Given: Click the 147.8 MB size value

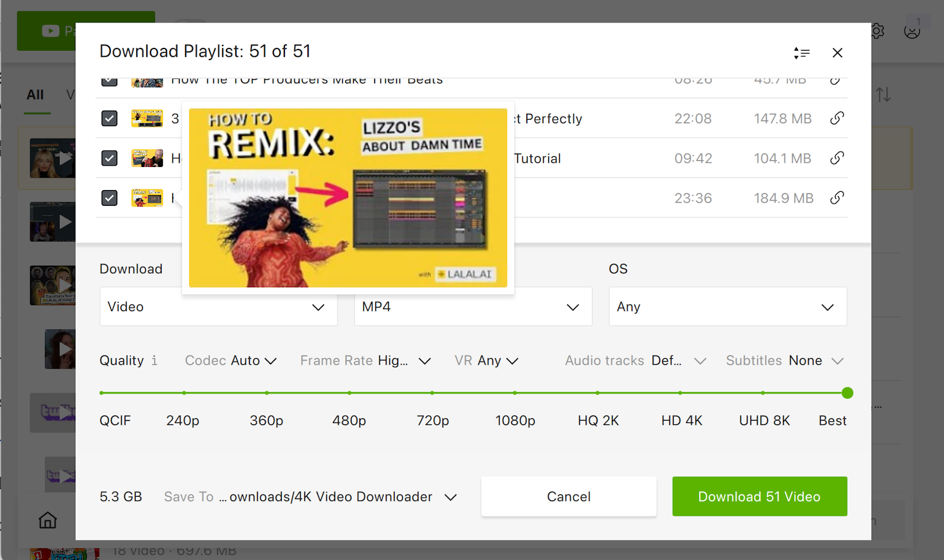Looking at the screenshot, I should 782,119.
